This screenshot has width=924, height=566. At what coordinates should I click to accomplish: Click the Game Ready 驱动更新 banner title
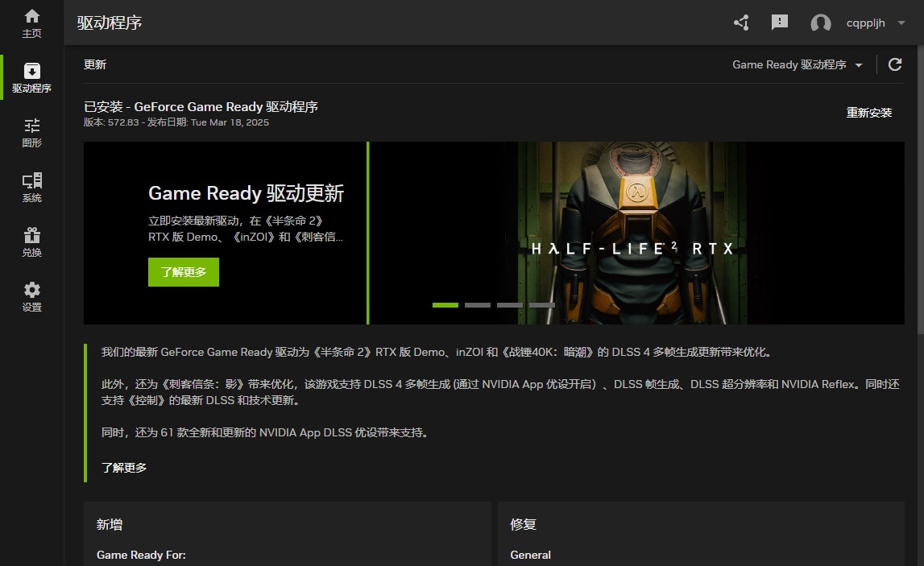pos(247,193)
